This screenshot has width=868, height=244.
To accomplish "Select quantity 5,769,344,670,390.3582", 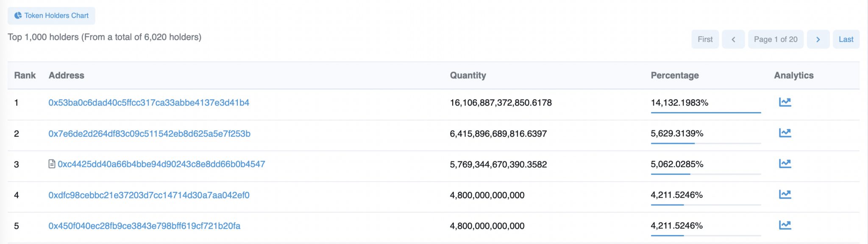I will pyautogui.click(x=498, y=164).
